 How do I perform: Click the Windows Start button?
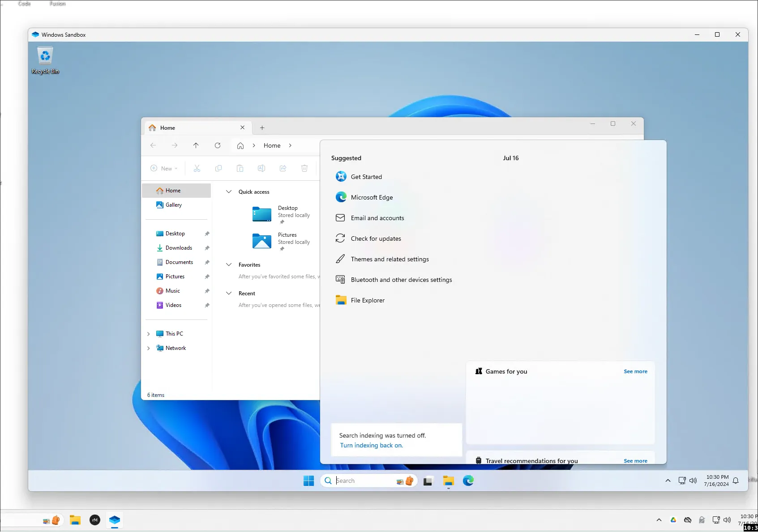(308, 481)
